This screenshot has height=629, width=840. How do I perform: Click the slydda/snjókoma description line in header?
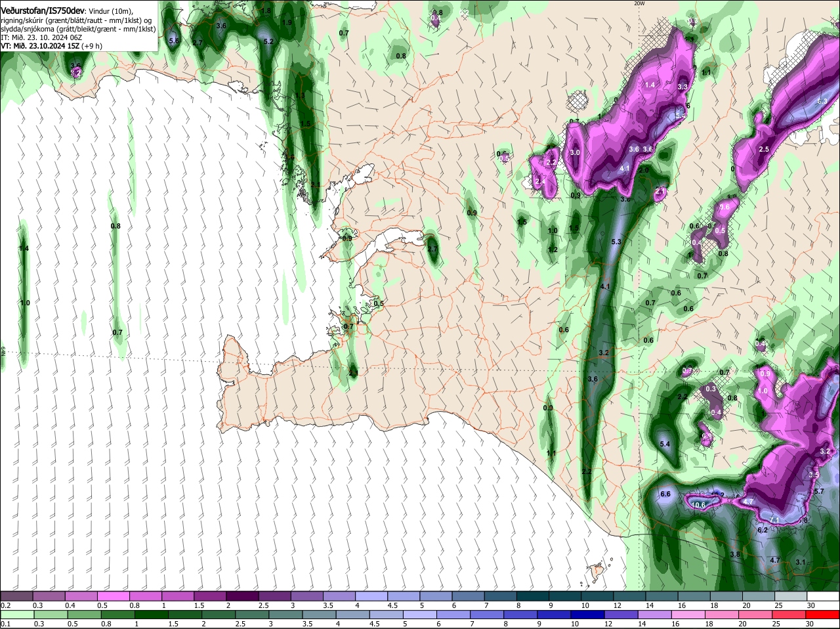click(x=78, y=29)
